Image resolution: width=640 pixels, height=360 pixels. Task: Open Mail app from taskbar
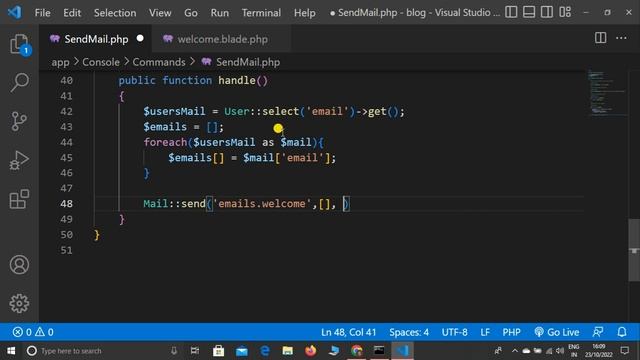tap(242, 351)
